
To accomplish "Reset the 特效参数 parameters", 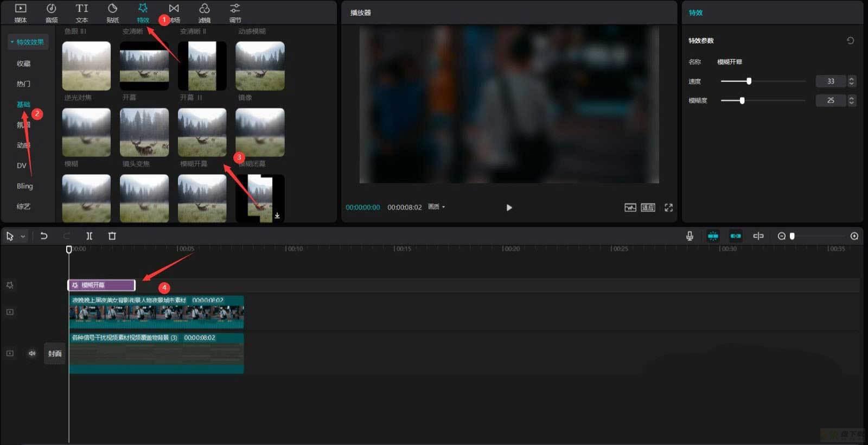I will pyautogui.click(x=850, y=41).
